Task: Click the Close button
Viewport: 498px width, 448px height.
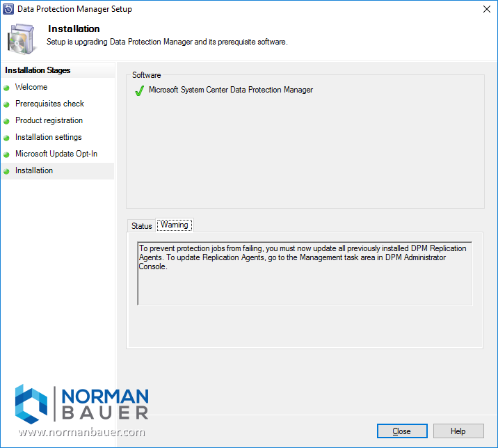Action: [x=402, y=431]
